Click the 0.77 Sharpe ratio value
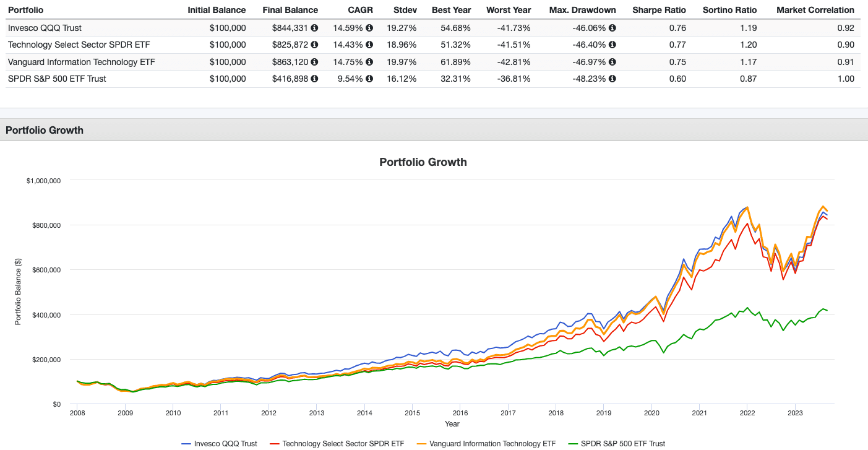 (x=677, y=45)
